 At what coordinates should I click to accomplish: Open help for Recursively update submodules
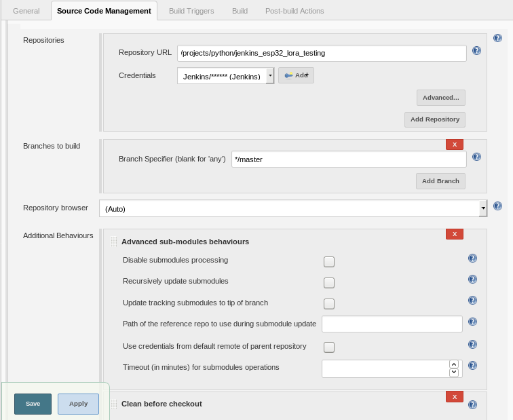[472, 279]
